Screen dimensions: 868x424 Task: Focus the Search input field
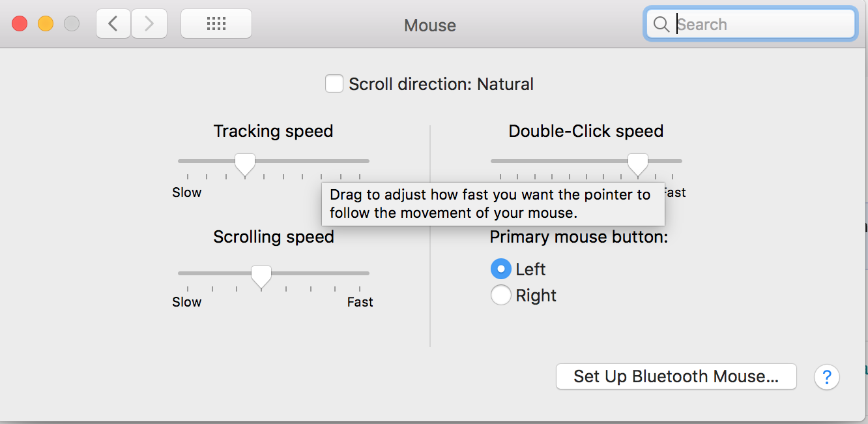pos(762,24)
